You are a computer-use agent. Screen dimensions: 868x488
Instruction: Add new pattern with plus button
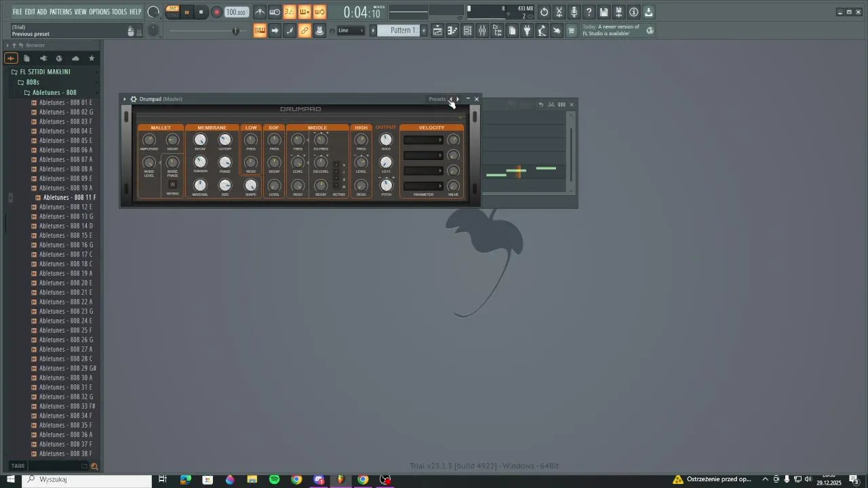pyautogui.click(x=425, y=30)
